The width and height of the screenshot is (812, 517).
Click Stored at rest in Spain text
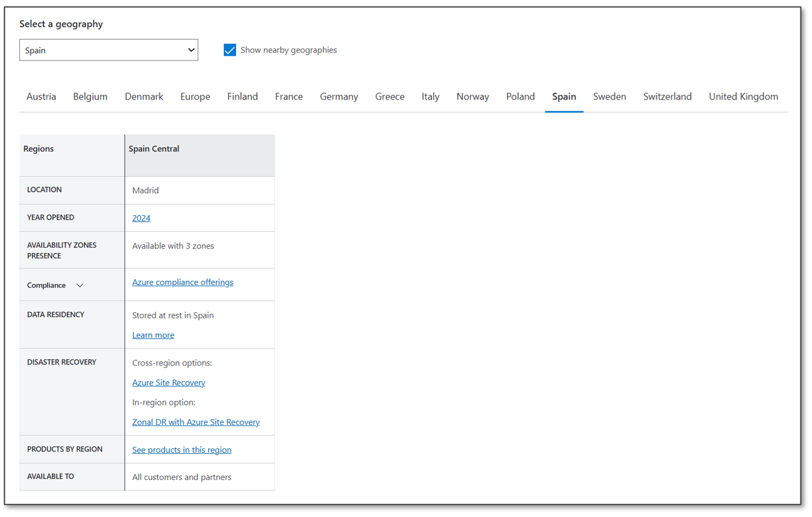coord(173,315)
